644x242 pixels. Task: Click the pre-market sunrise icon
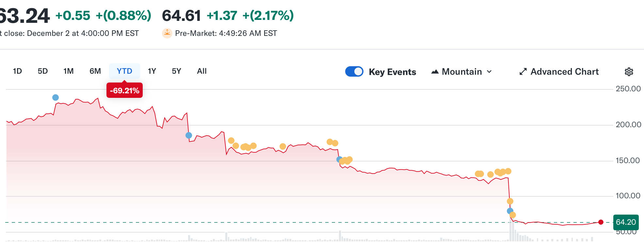click(167, 33)
